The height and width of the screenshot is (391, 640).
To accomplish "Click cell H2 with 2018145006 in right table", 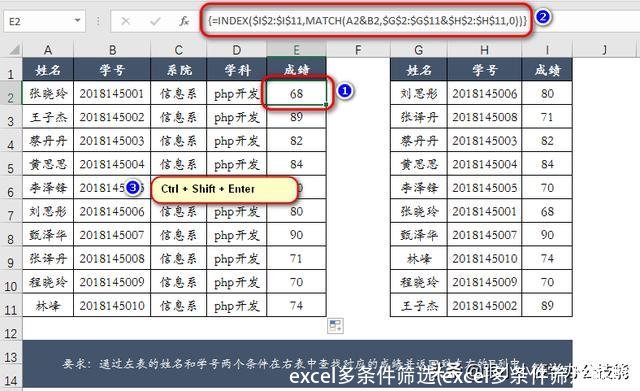I will [484, 93].
